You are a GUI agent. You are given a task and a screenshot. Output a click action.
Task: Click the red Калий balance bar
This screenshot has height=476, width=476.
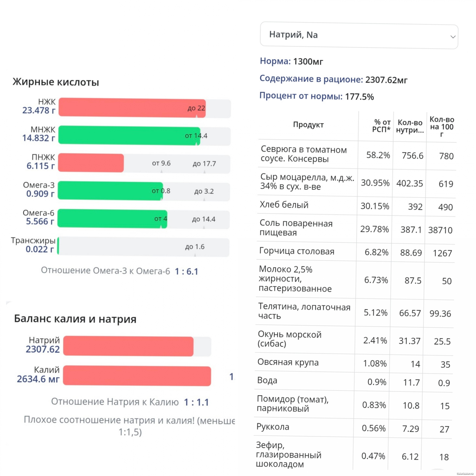(x=137, y=376)
